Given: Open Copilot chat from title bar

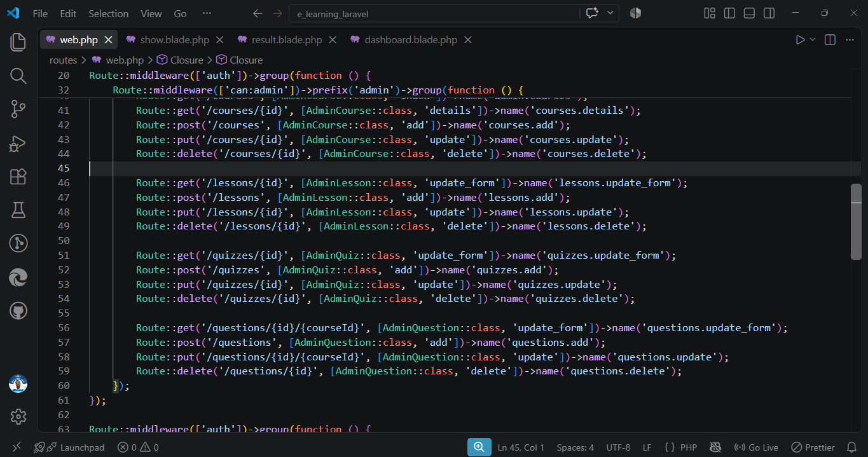Looking at the screenshot, I should (592, 13).
